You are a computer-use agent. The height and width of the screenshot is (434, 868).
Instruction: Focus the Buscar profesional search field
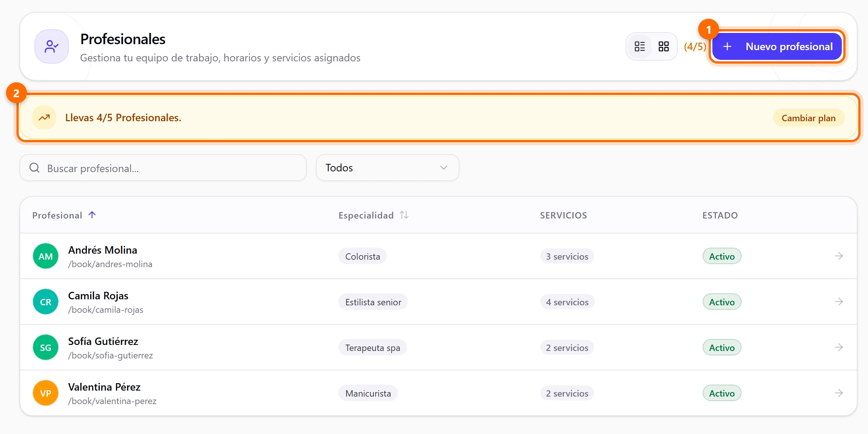point(163,168)
